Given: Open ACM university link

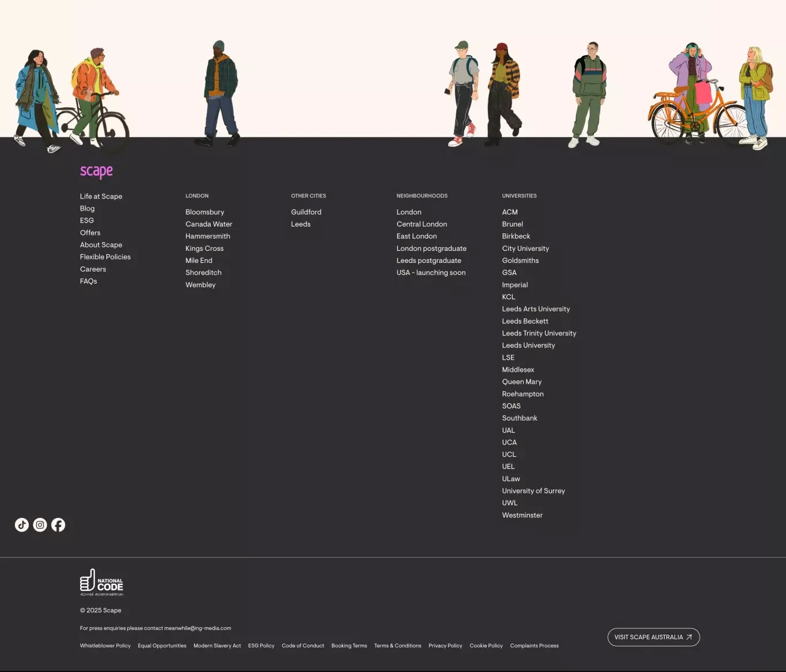Looking at the screenshot, I should point(510,212).
